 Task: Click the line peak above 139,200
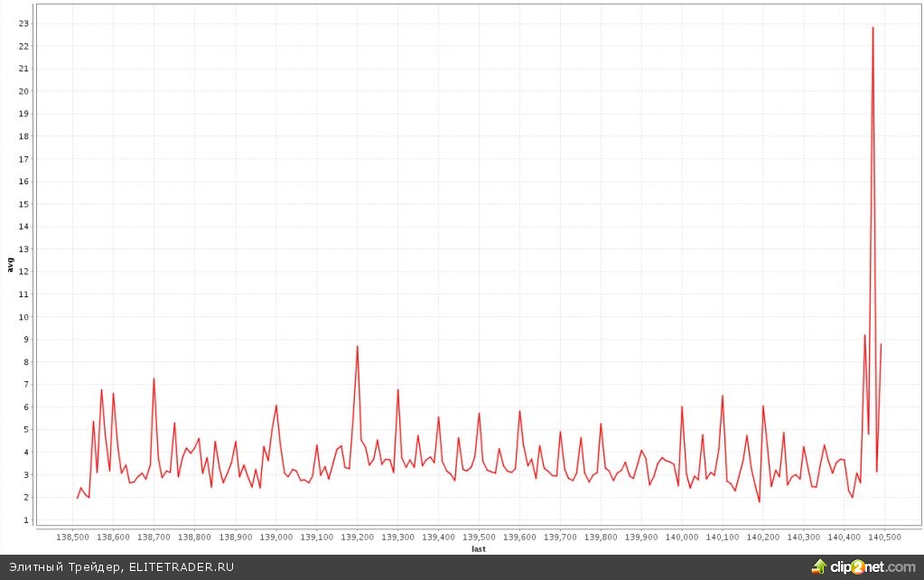(x=358, y=346)
